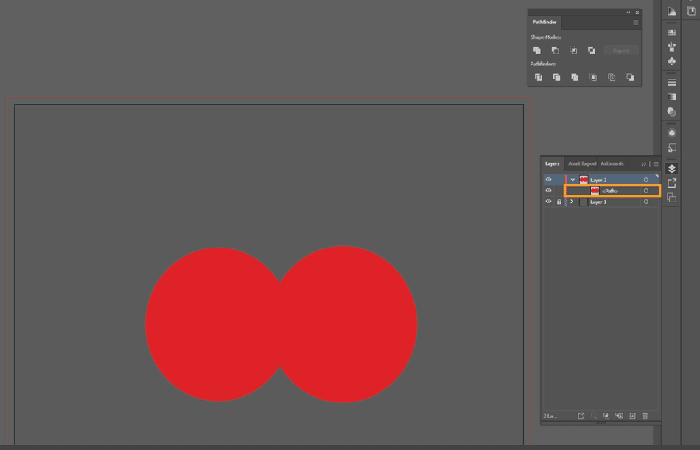The height and width of the screenshot is (450, 700).
Task: Expand the locked layer's disclosure arrow
Action: pyautogui.click(x=572, y=202)
